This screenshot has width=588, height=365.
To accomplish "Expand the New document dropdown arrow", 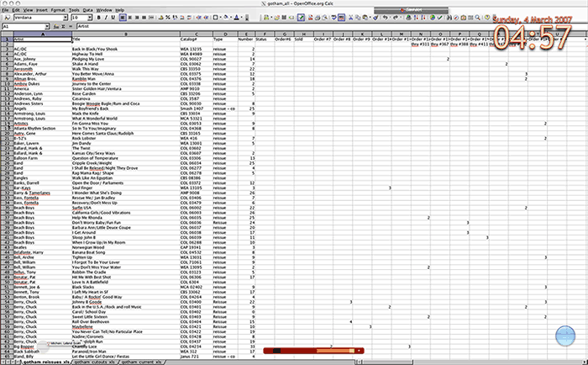I will coord(271,18).
